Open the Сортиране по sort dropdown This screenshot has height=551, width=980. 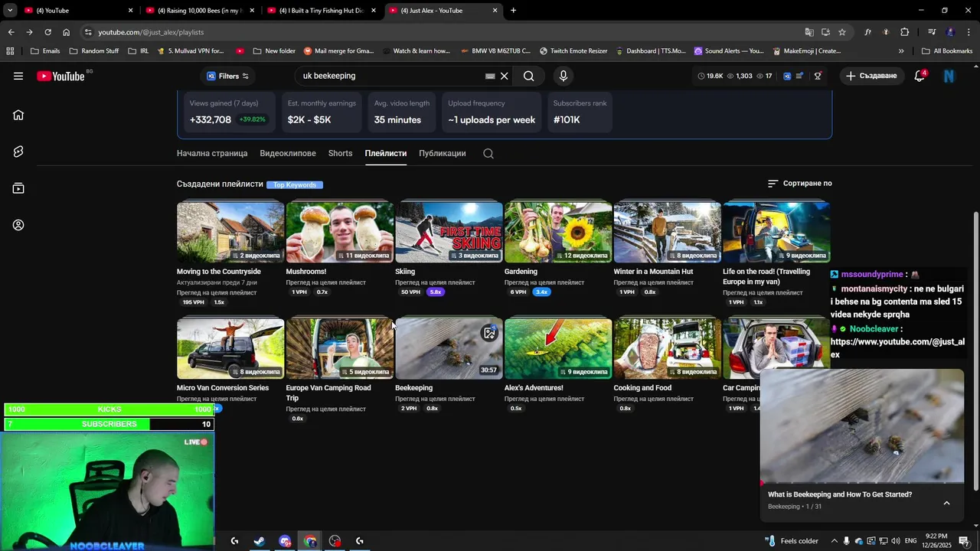799,184
